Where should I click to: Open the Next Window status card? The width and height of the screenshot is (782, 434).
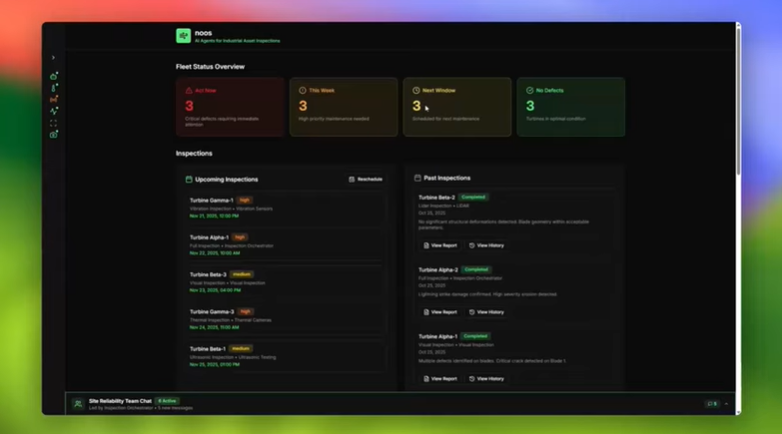tap(457, 106)
